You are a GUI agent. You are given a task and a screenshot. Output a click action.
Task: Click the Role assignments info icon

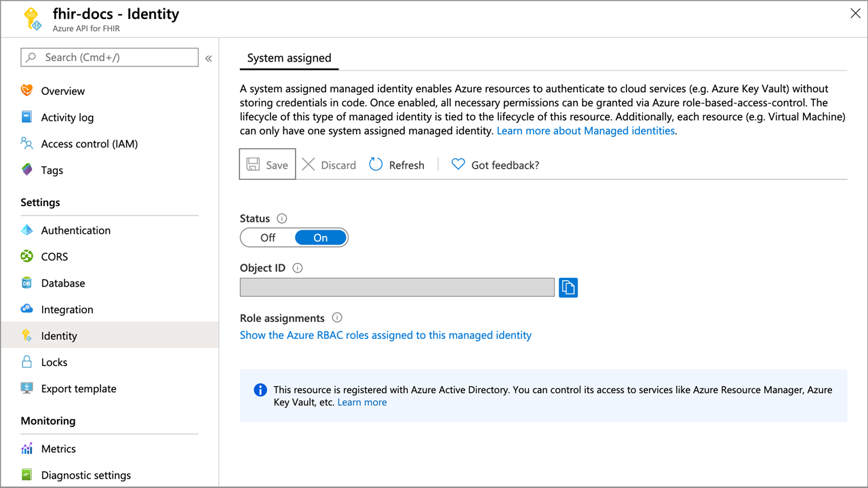(337, 317)
